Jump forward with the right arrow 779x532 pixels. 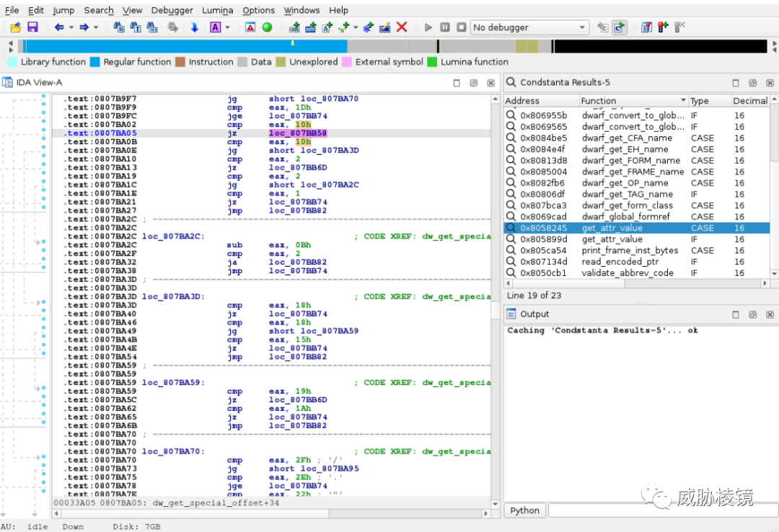[84, 27]
